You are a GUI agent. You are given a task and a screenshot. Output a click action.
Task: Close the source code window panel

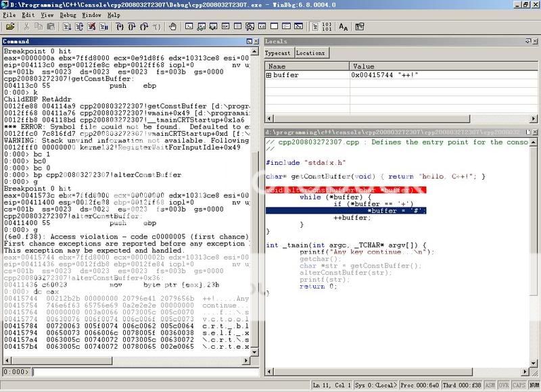(535, 132)
